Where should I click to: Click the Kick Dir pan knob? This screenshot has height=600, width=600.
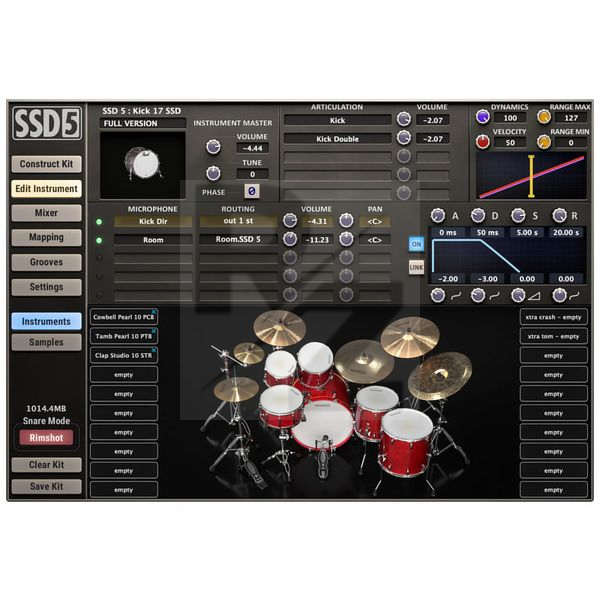click(346, 220)
